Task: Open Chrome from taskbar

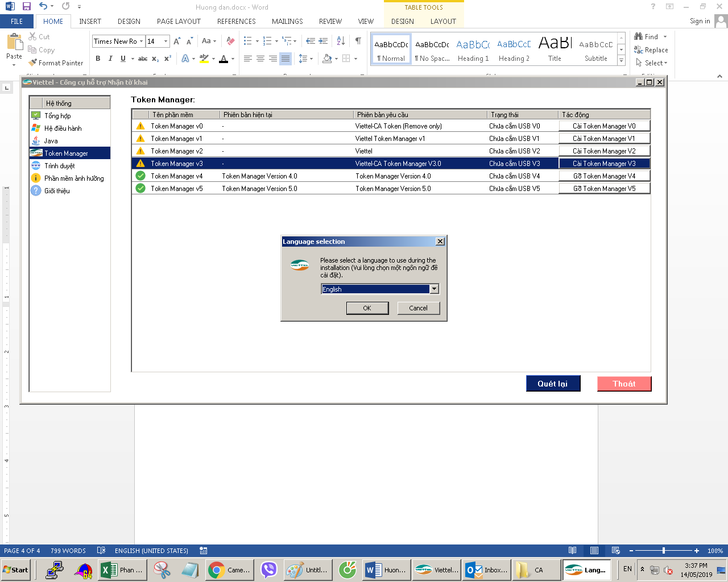Action: (229, 570)
